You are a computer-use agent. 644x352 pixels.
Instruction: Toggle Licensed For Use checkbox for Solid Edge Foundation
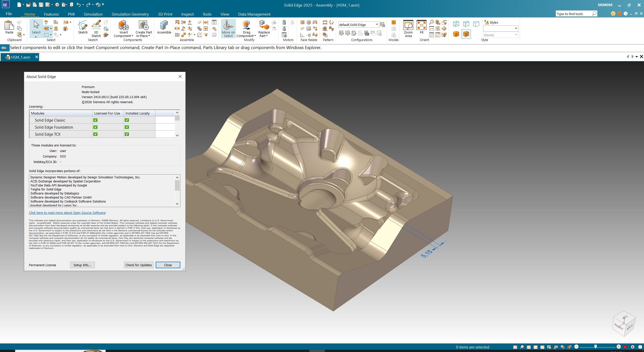point(95,127)
